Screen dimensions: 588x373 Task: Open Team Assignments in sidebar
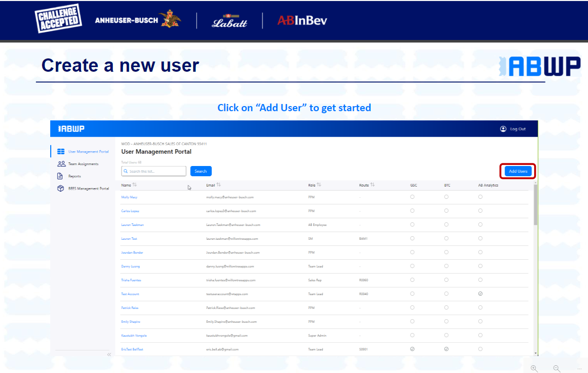[x=83, y=164]
